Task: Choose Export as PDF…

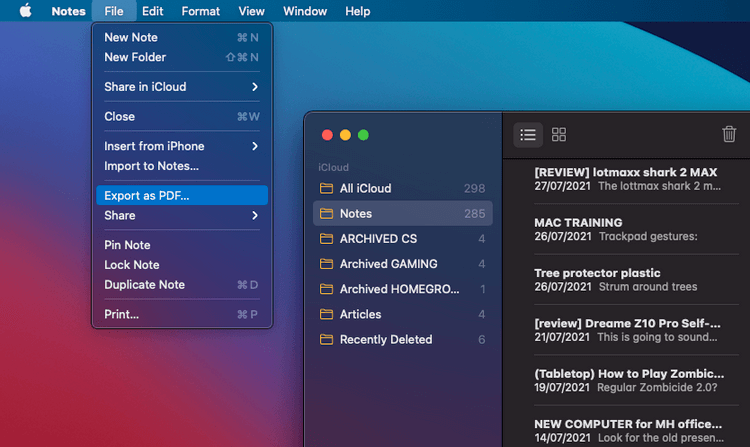Action: click(x=182, y=196)
